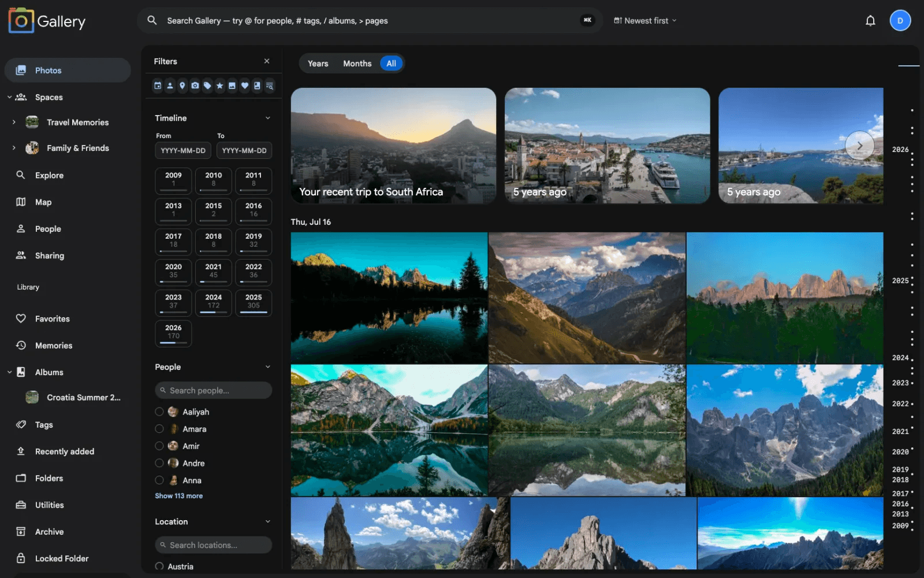Open the user profile avatar D

[x=900, y=21]
